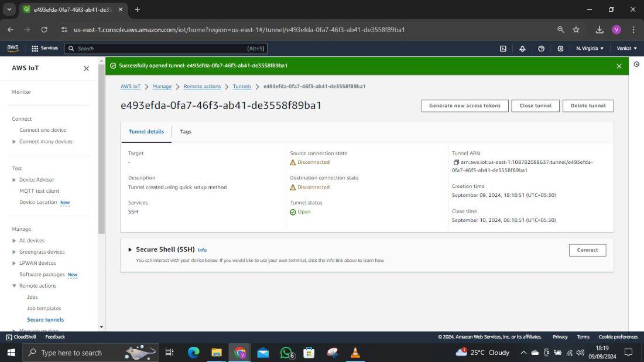644x362 pixels.
Task: Switch to the Tags tab
Action: tap(186, 132)
